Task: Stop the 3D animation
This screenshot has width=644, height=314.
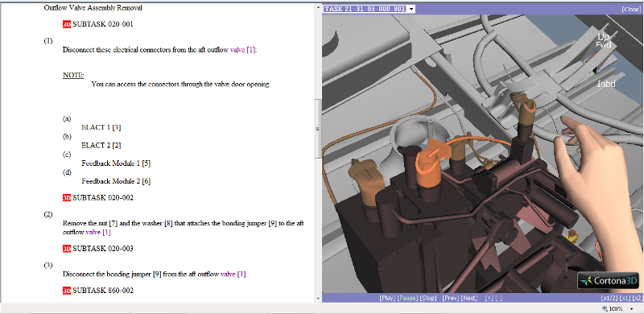Action: click(428, 298)
